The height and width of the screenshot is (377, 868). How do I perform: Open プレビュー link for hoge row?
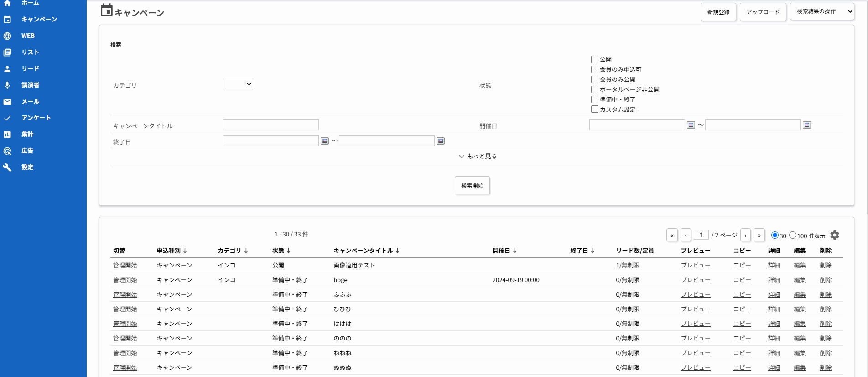coord(696,280)
